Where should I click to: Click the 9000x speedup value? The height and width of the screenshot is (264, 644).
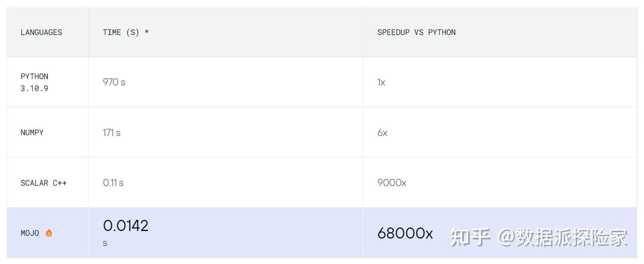point(391,183)
